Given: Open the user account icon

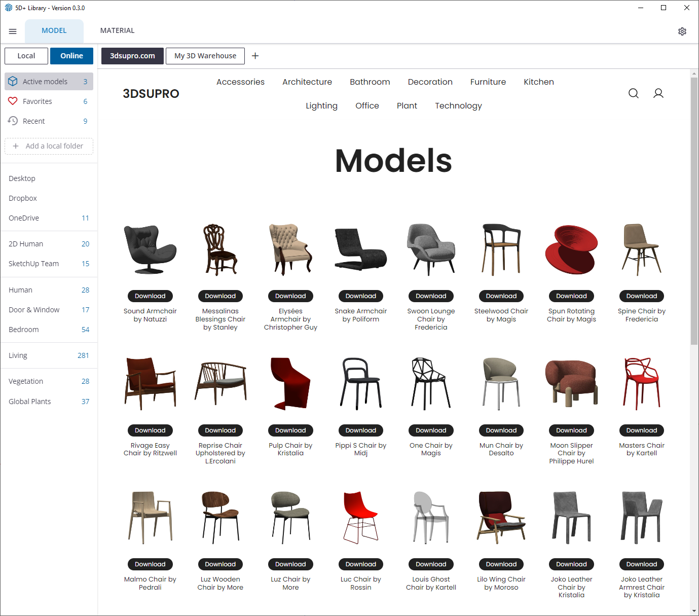Looking at the screenshot, I should pyautogui.click(x=658, y=93).
